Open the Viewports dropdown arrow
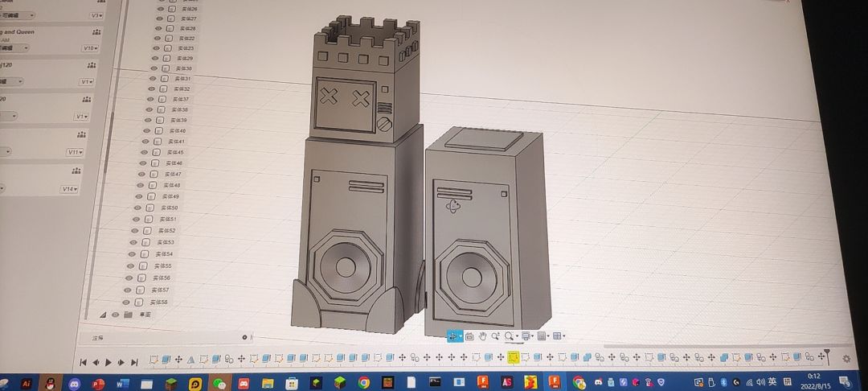 (x=563, y=337)
